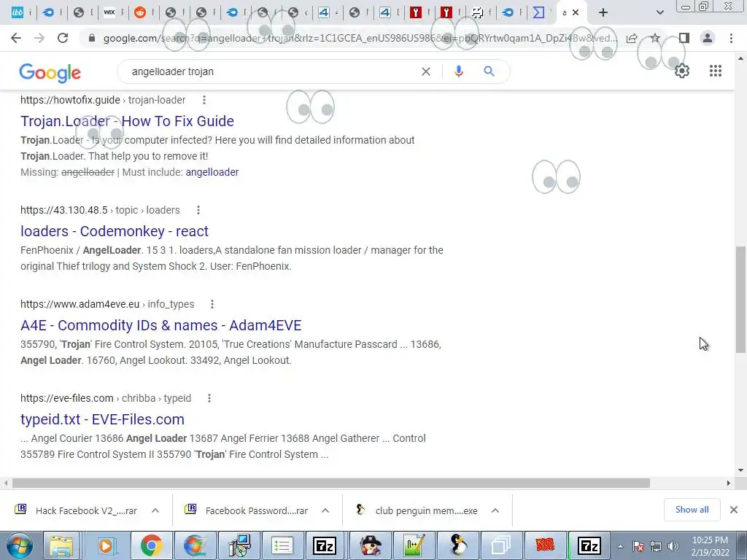
Task: Click the address bar URL
Action: 360,38
